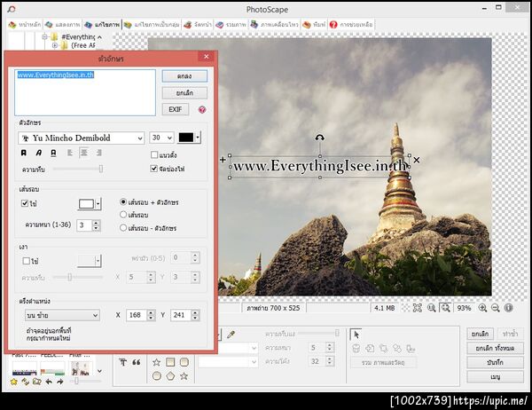Switch to the ภาพเคลื่อนไหว (Animated GIF) tab
The height and width of the screenshot is (410, 532).
click(x=275, y=25)
